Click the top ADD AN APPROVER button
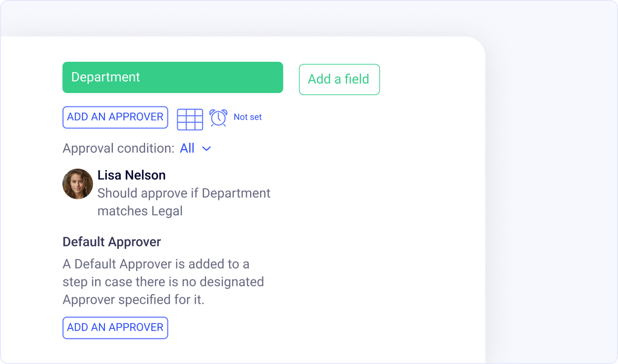618x364 pixels. coord(115,117)
